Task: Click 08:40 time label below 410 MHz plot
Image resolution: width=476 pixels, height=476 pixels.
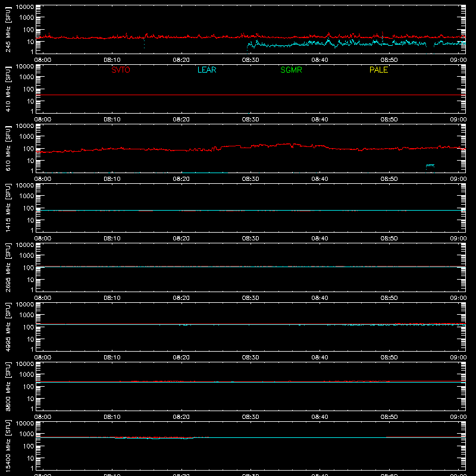Action: point(320,120)
